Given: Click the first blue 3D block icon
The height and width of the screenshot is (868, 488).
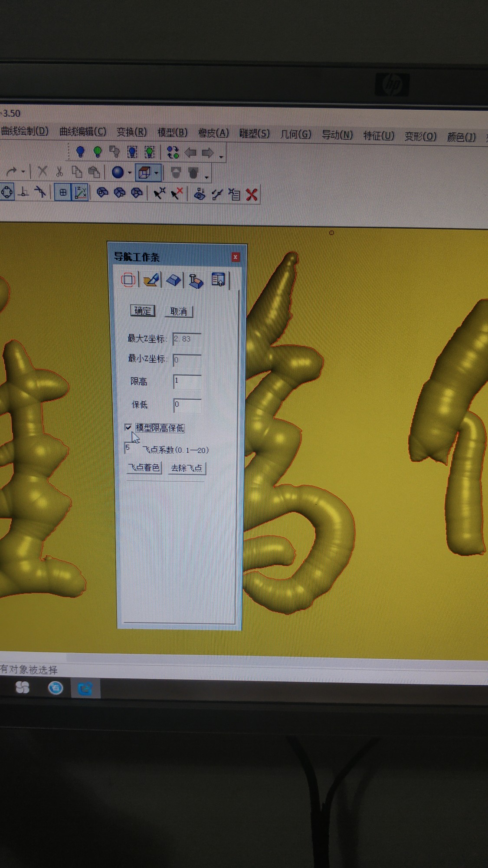Looking at the screenshot, I should pyautogui.click(x=102, y=193).
